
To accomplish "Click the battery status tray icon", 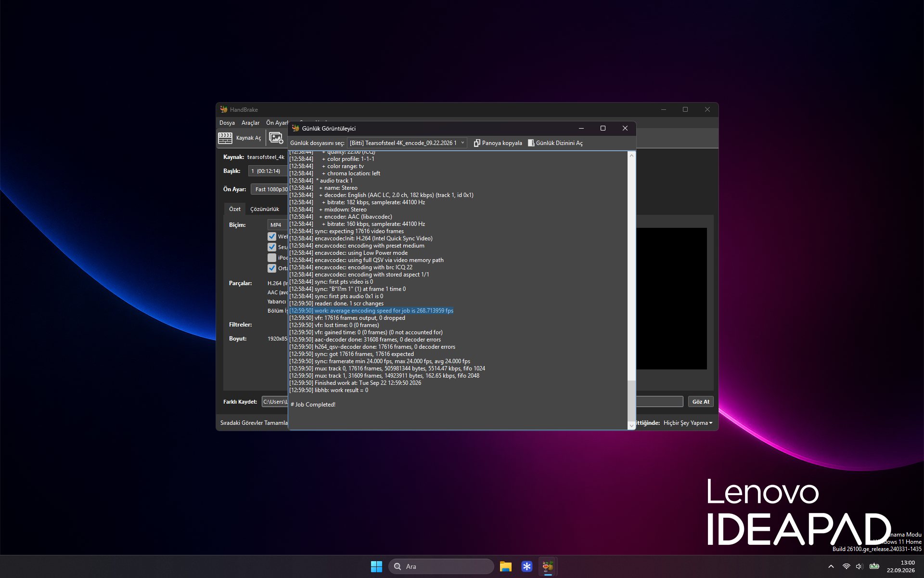I will pos(874,566).
